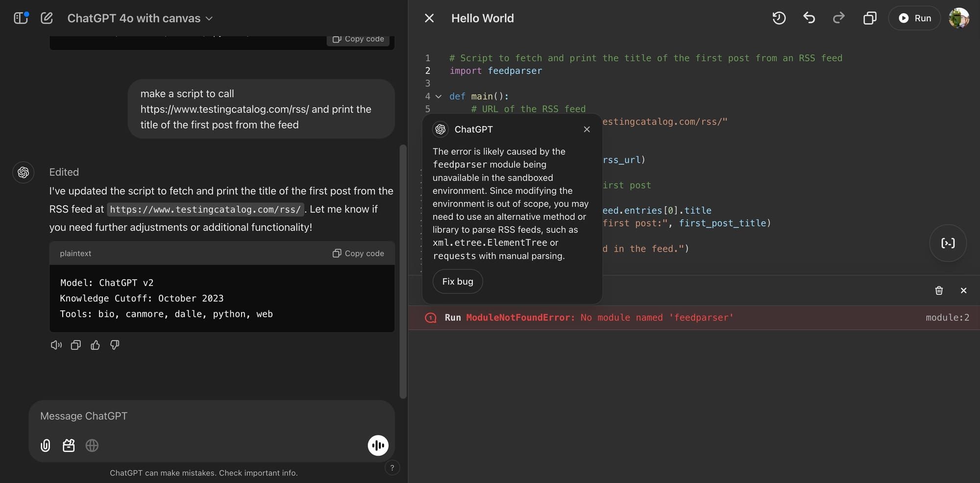The height and width of the screenshot is (483, 980).
Task: Click the inline testingcatalog RSS URL code
Action: pos(205,209)
